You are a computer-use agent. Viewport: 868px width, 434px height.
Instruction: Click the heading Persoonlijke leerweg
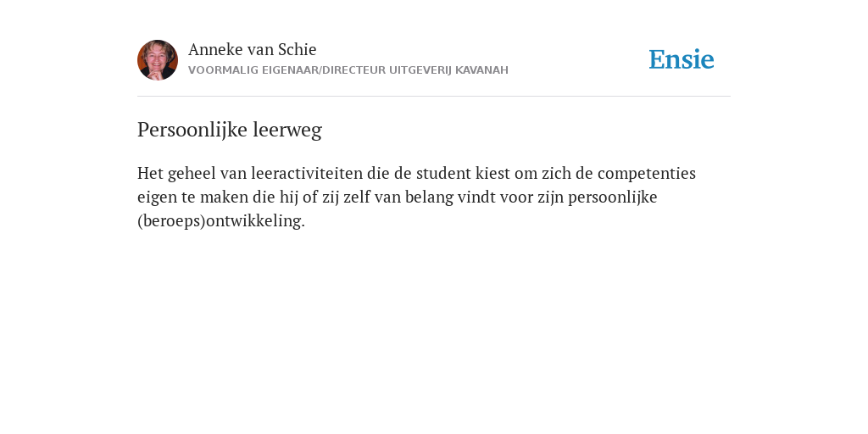pos(230,130)
